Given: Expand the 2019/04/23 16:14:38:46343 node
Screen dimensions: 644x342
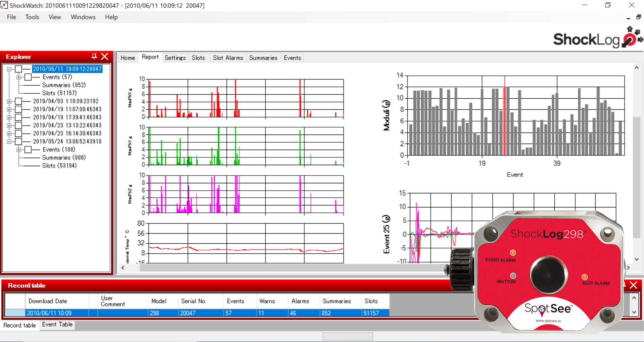Looking at the screenshot, I should (9, 134).
